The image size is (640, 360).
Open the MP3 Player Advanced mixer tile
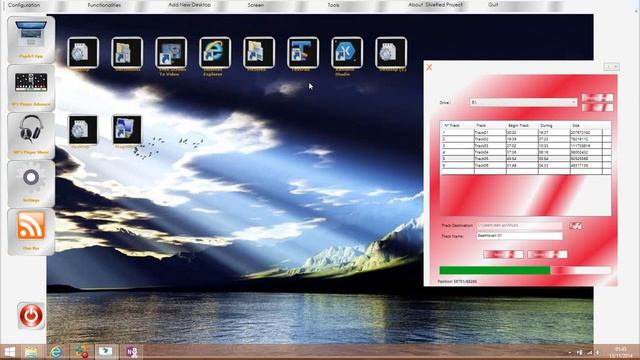(31, 88)
